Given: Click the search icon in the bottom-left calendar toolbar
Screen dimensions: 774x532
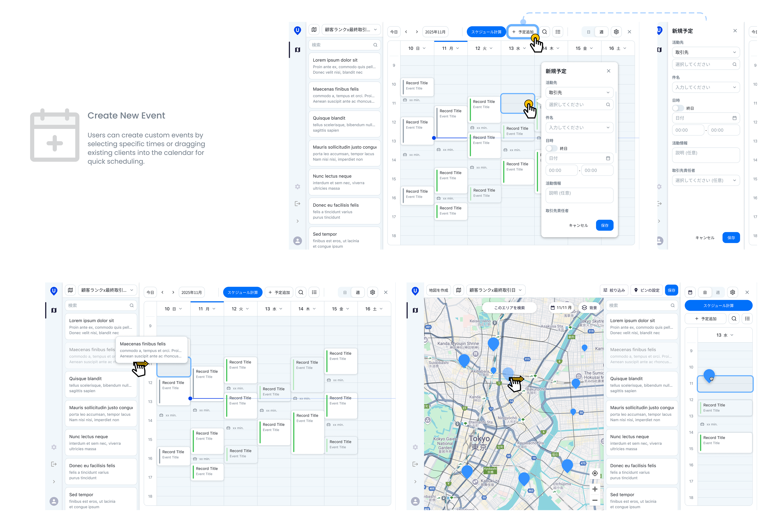Looking at the screenshot, I should (301, 292).
